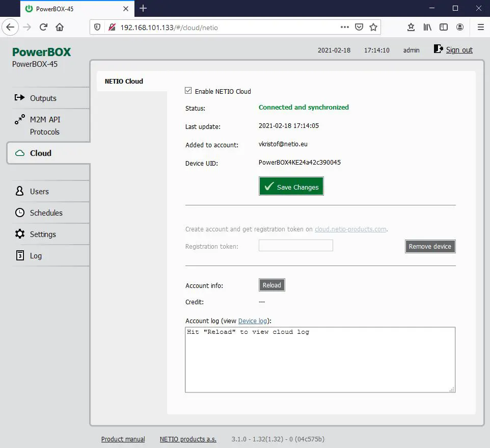This screenshot has width=490, height=448.
Task: Bookmark this page with star icon
Action: [x=373, y=27]
